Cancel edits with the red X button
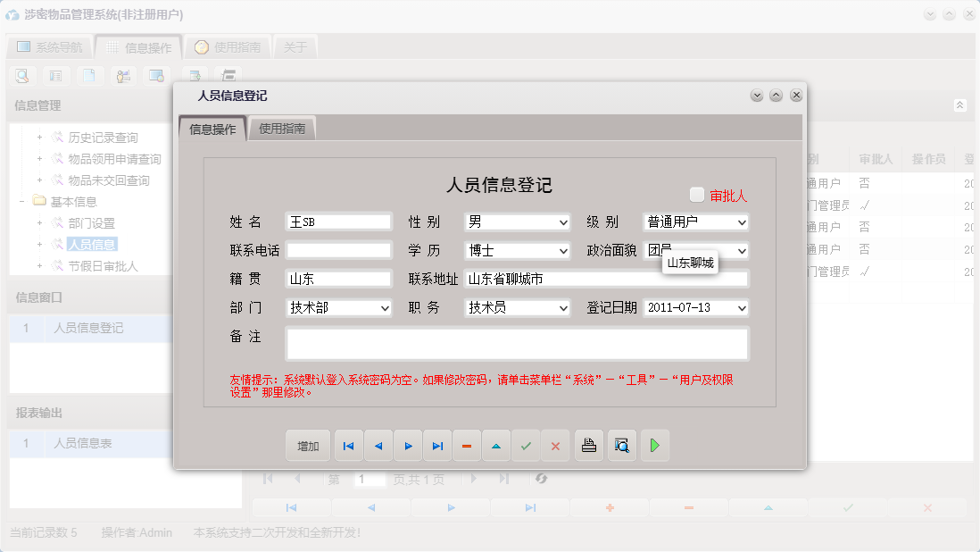Viewport: 980px width, 552px height. [555, 446]
